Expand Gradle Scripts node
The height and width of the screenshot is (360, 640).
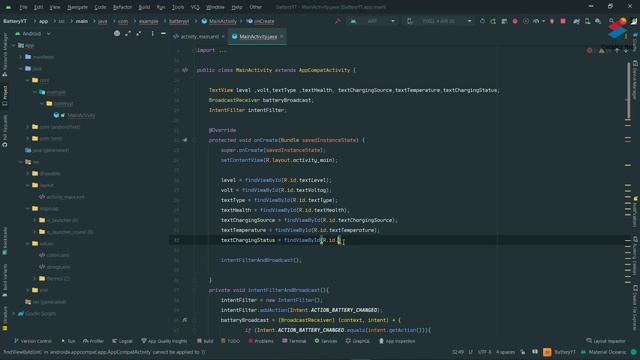pos(14,313)
